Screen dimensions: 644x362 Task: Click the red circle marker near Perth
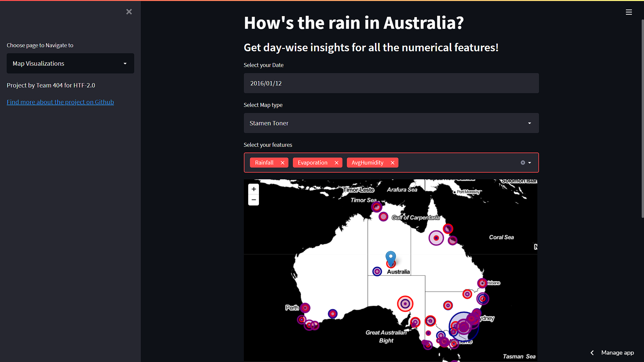click(305, 307)
